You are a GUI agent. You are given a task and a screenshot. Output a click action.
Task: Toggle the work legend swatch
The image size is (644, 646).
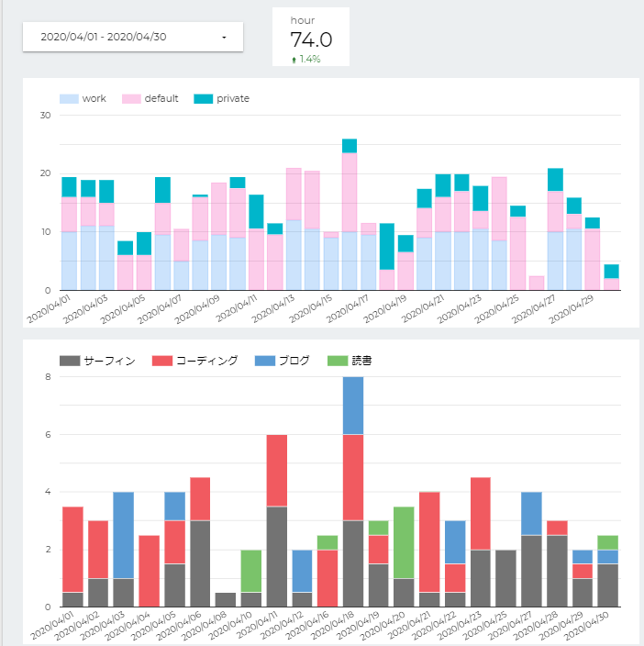tap(69, 99)
